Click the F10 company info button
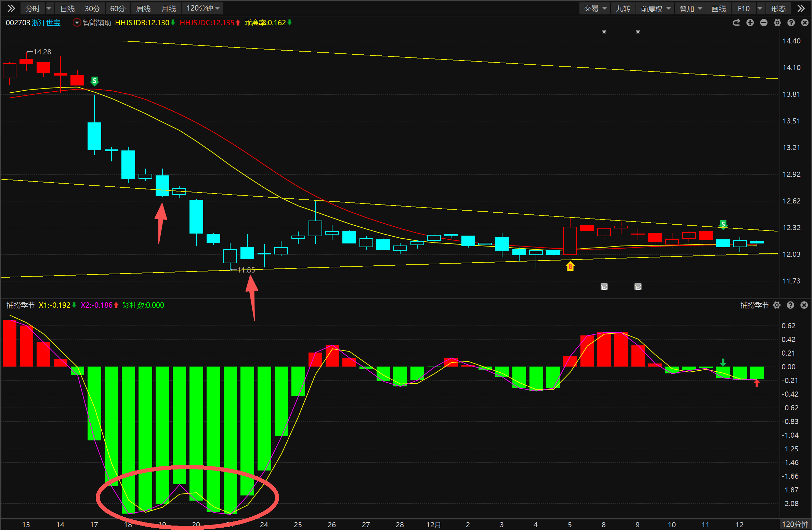The width and height of the screenshot is (812, 530). coord(744,9)
